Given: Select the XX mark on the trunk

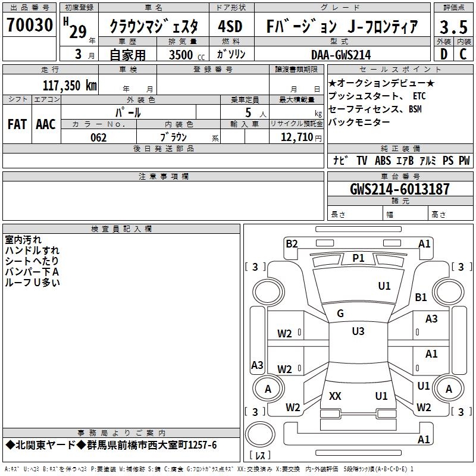Looking at the screenshot, I should [x=335, y=396].
